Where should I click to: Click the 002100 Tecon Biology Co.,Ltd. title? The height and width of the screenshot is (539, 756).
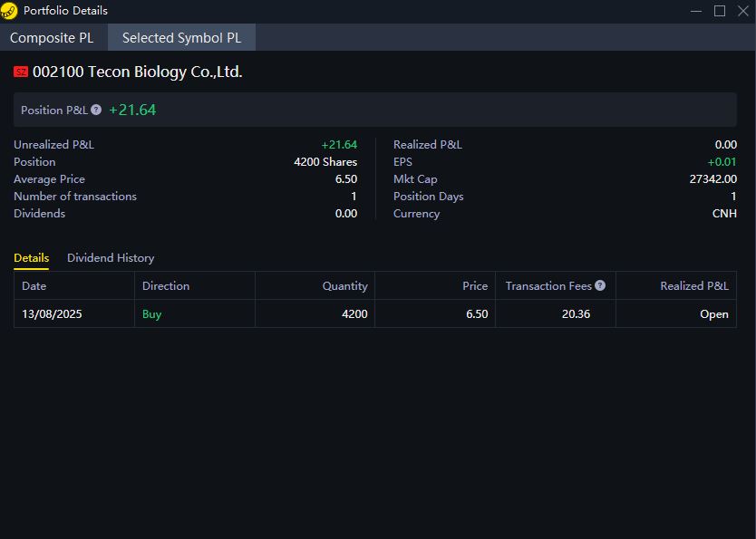pyautogui.click(x=138, y=72)
